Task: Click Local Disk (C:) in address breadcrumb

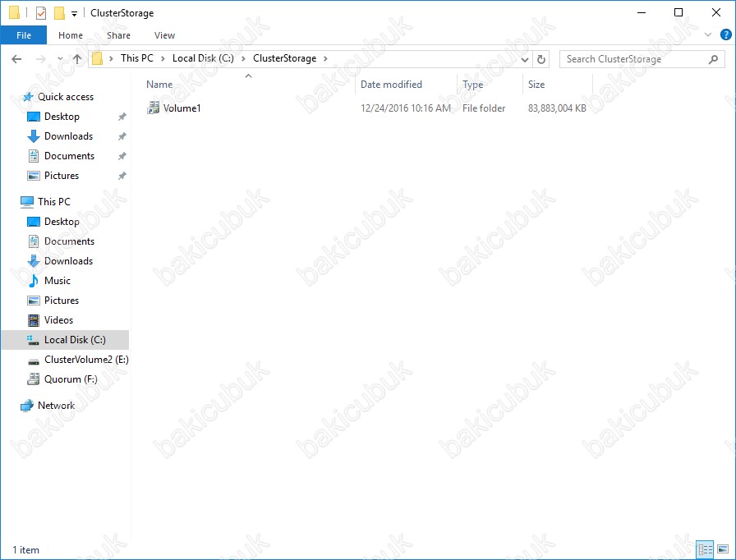Action: tap(203, 58)
